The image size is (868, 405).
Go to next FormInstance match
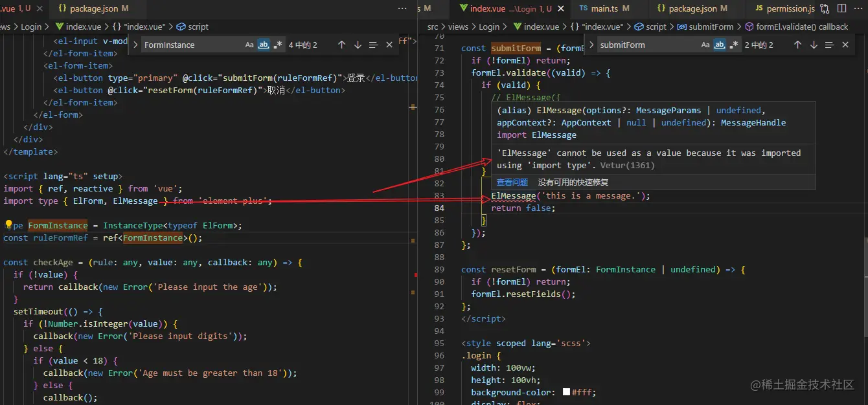(358, 45)
